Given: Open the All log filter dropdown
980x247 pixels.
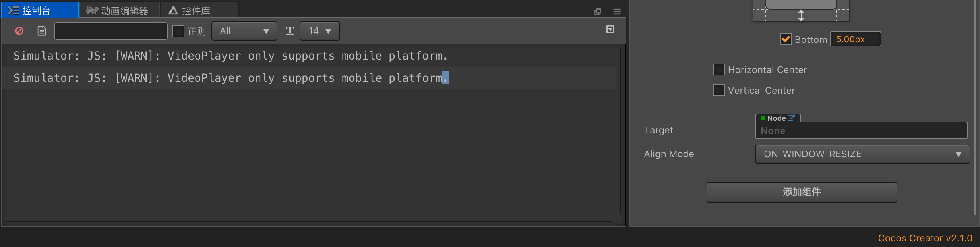Looking at the screenshot, I should pos(244,31).
